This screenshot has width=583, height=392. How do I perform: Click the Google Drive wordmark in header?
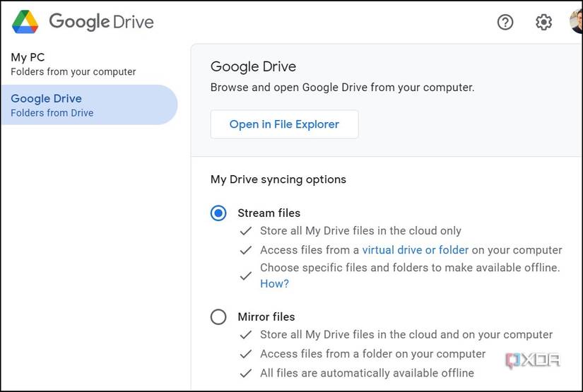tap(101, 22)
